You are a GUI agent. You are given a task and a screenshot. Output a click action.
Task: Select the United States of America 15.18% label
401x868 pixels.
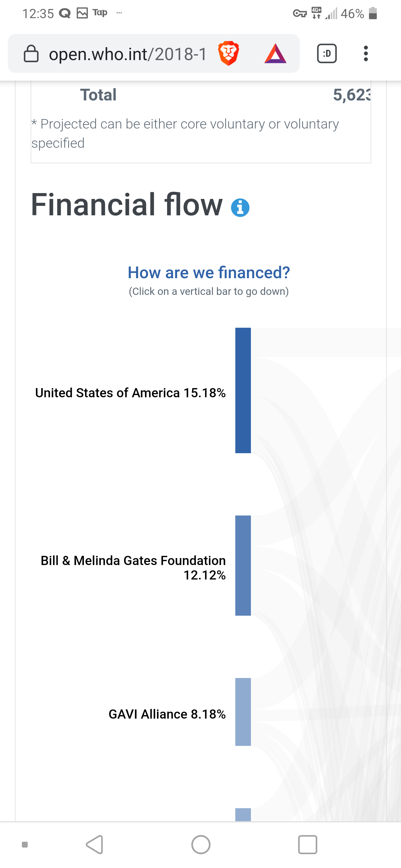pos(131,393)
